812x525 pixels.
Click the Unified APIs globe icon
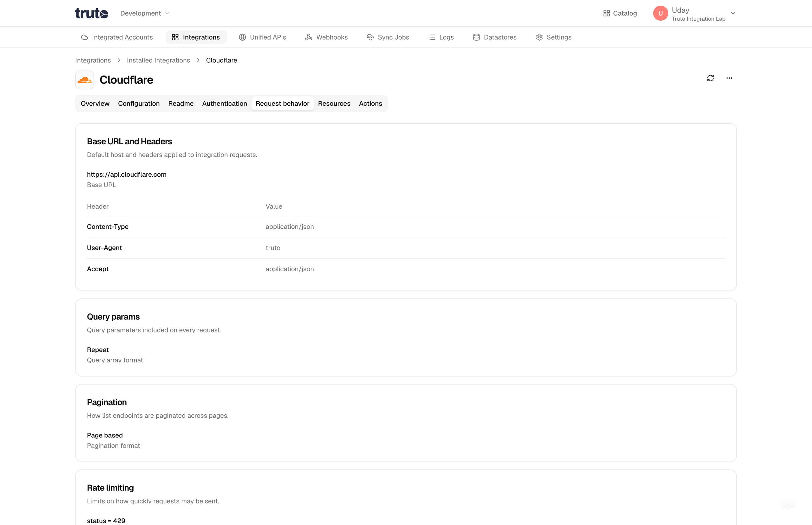coord(242,37)
